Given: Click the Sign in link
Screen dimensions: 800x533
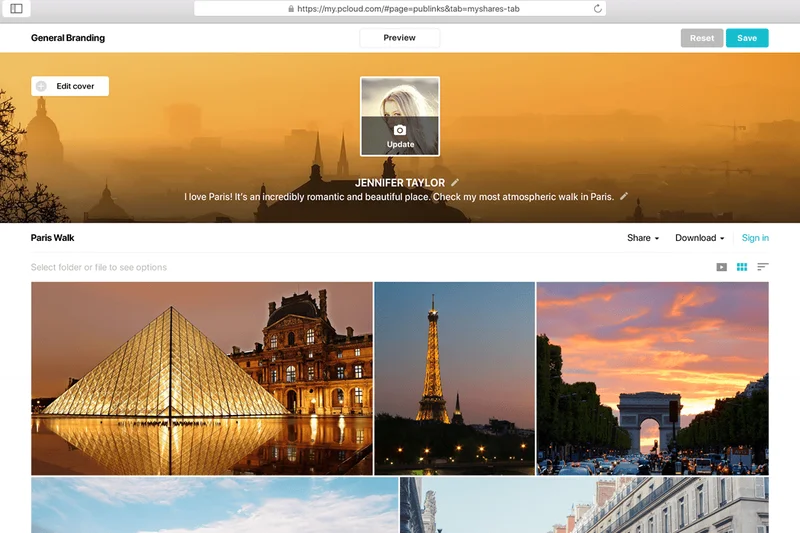Looking at the screenshot, I should (755, 238).
